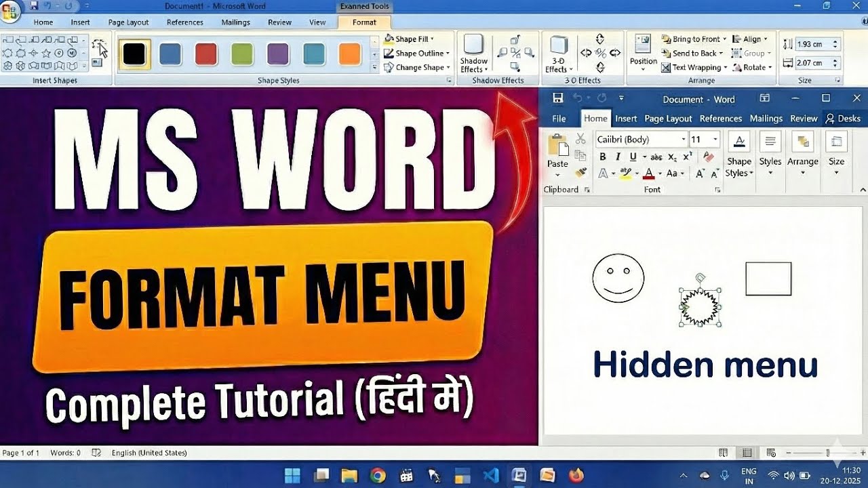Apply the text highlight color marker
Viewport: 868px width, 488px height.
(x=625, y=174)
